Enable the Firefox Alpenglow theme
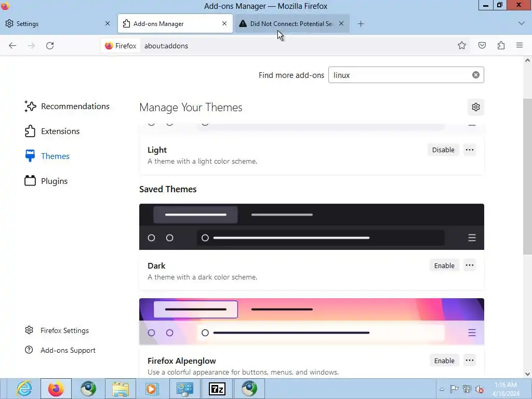The image size is (532, 399). pos(444,361)
